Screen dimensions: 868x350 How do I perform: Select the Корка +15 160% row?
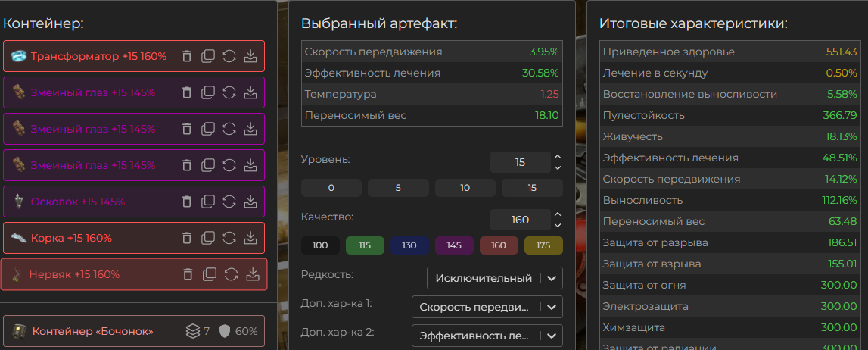[x=134, y=238]
